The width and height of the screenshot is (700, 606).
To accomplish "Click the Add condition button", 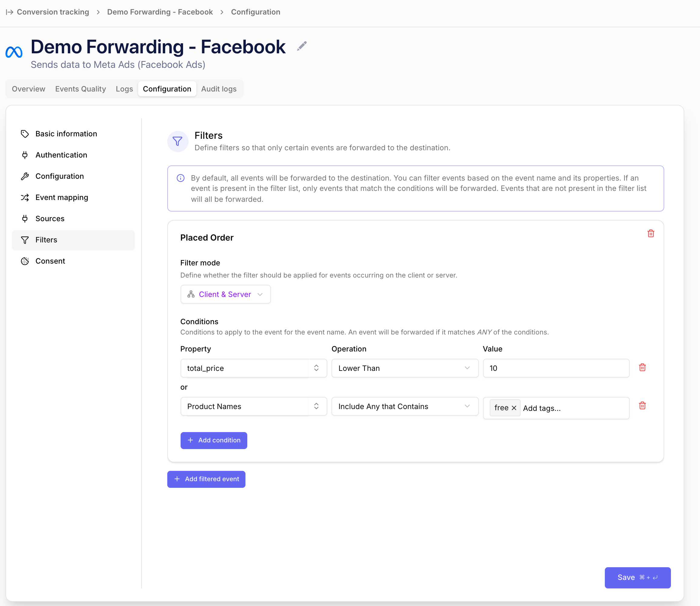I will click(x=214, y=440).
